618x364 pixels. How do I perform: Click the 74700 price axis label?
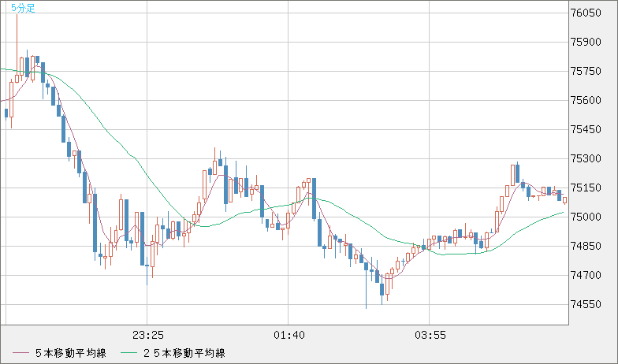586,276
